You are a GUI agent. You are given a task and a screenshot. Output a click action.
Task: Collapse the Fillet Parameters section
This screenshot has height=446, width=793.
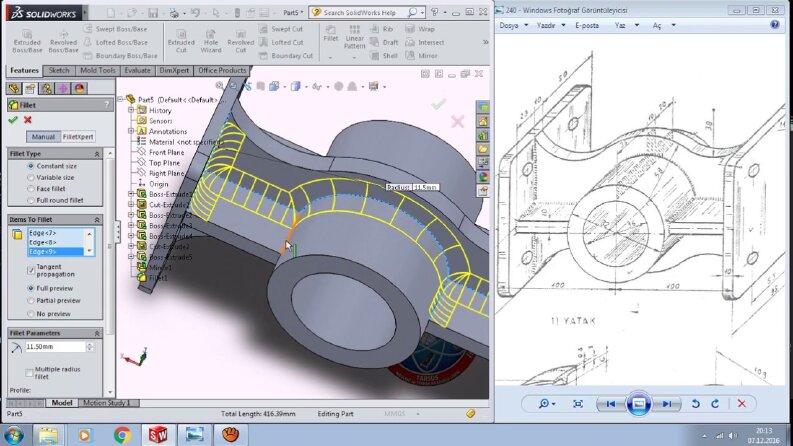pyautogui.click(x=97, y=334)
